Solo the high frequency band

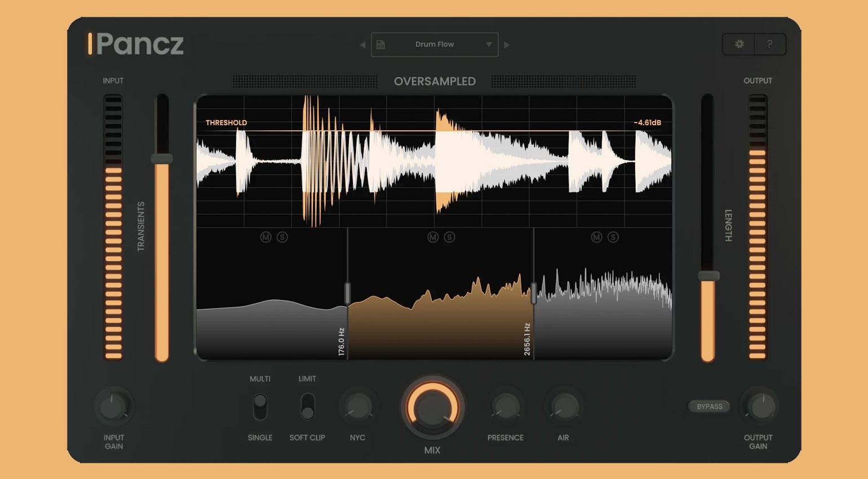point(613,237)
